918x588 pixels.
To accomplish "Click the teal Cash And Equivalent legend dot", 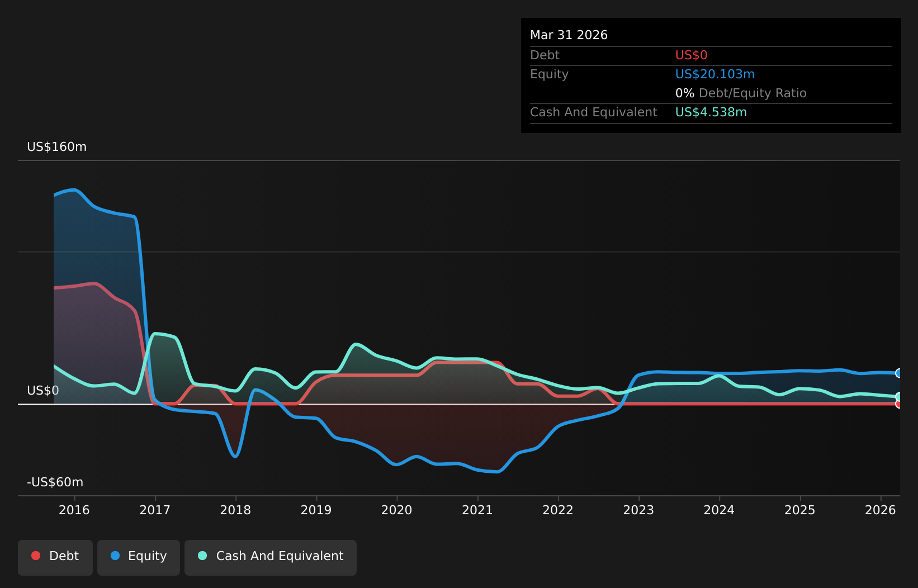I will (x=202, y=556).
